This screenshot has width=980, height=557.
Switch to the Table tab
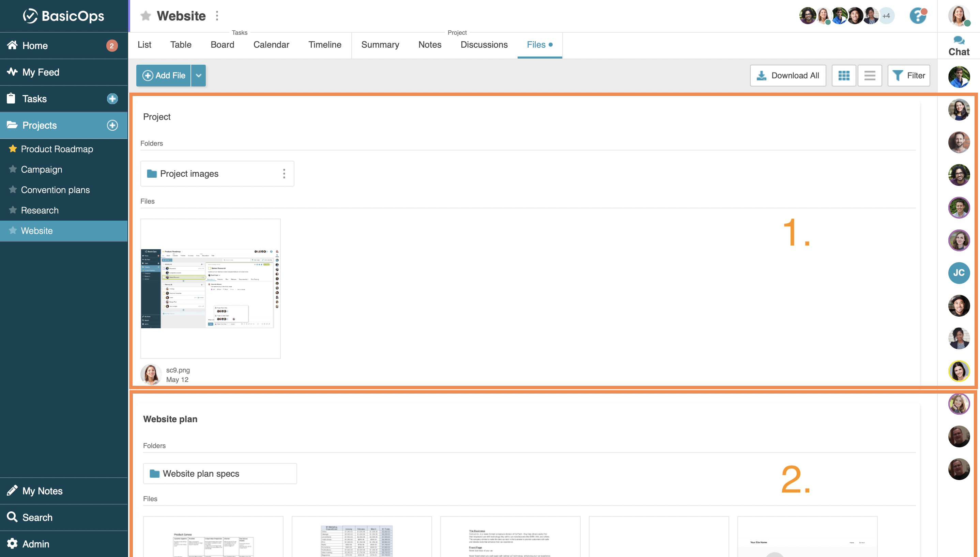[181, 45]
